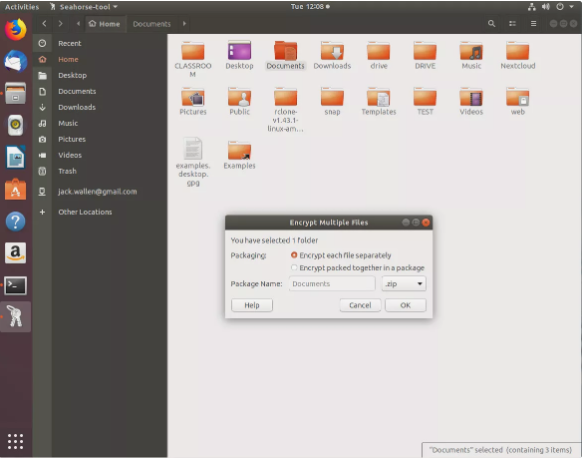Toggle the list view icon in toolbar
583x459 pixels.
[x=512, y=24]
